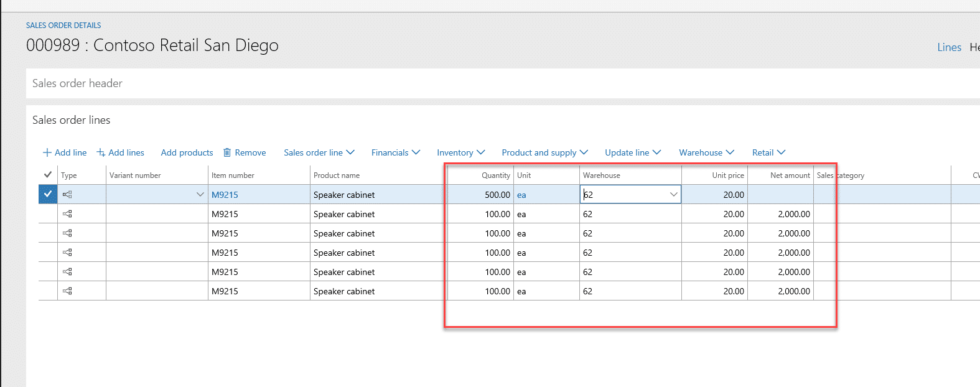Click the Net amount column header
The width and height of the screenshot is (980, 387).
(x=790, y=175)
